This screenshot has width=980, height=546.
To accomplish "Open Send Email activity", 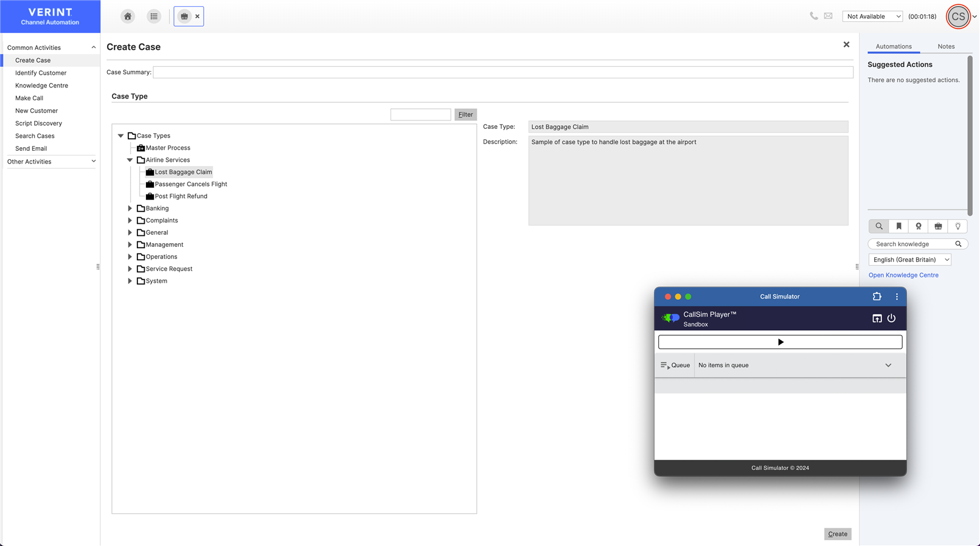I will pos(31,148).
